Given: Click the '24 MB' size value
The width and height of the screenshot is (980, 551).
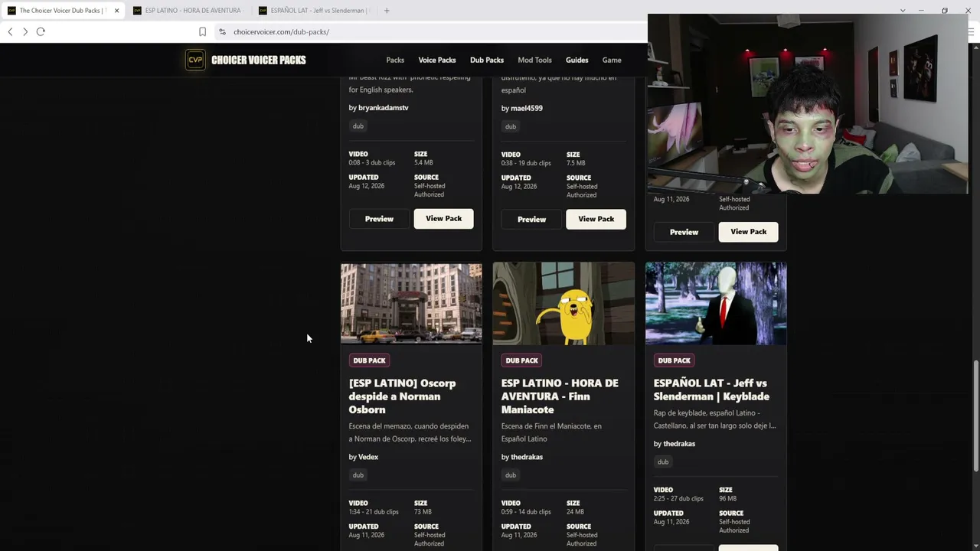Looking at the screenshot, I should 575,512.
